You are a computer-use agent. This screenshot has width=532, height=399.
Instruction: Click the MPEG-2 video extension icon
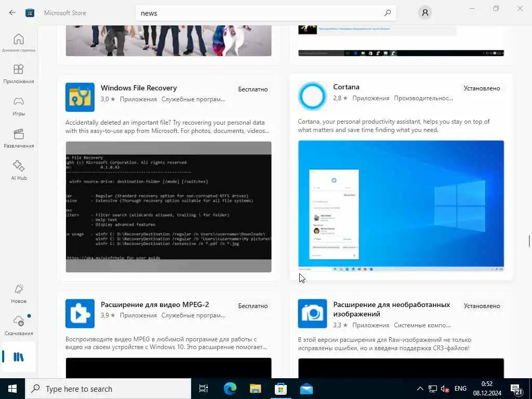coord(79,313)
